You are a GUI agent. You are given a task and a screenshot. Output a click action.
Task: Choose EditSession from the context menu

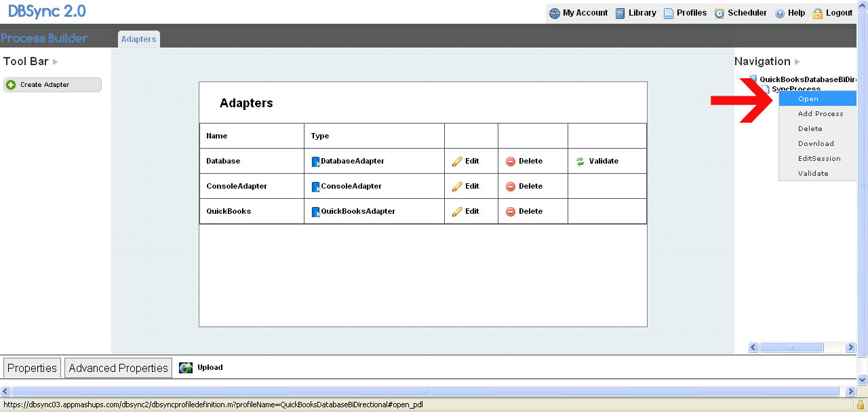[819, 159]
